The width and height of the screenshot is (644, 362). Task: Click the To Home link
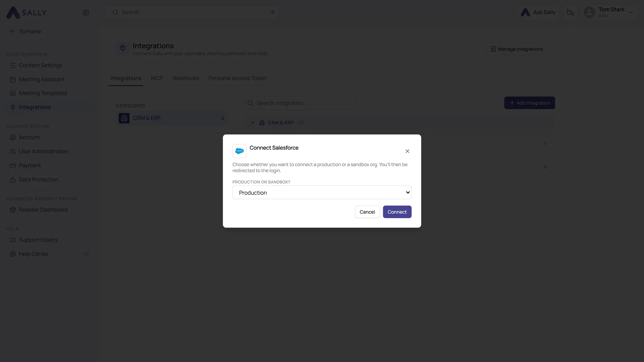pyautogui.click(x=30, y=31)
